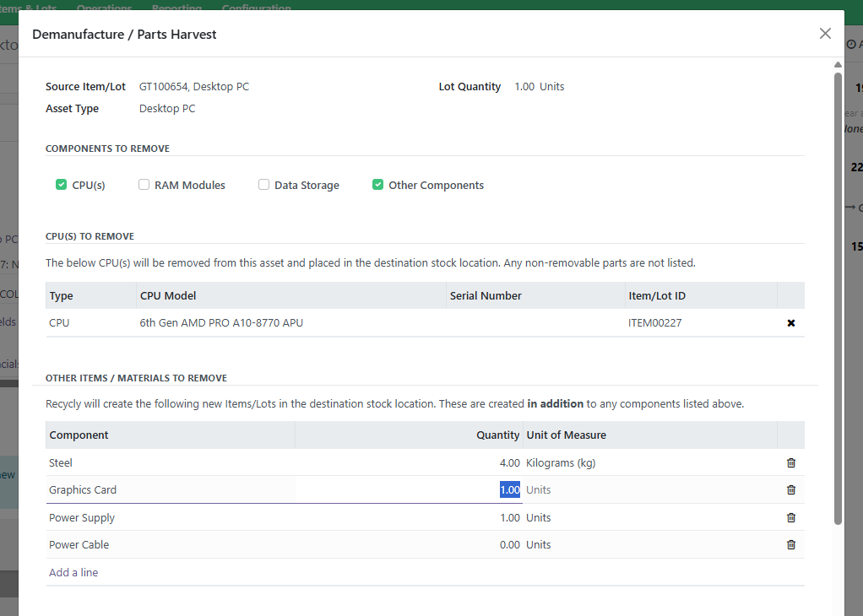
Task: Select the Power Supply component cell
Action: tap(169, 517)
